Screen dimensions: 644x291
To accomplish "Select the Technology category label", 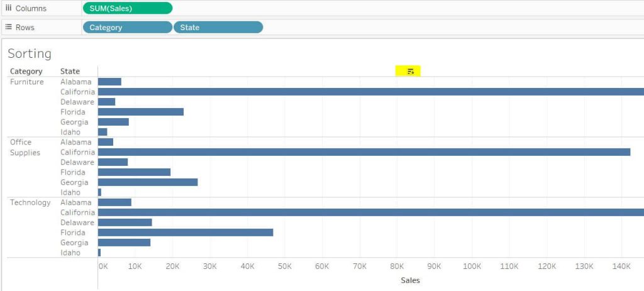I will tap(30, 202).
